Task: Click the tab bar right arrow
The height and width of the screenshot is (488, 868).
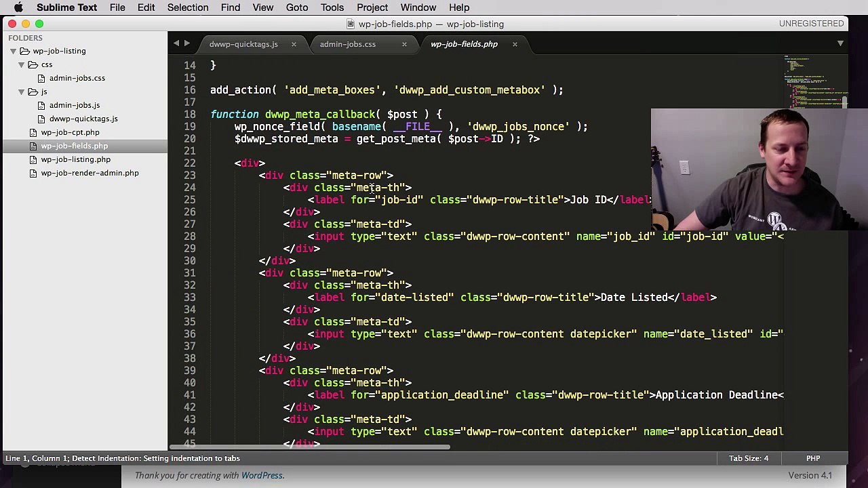Action: (187, 43)
